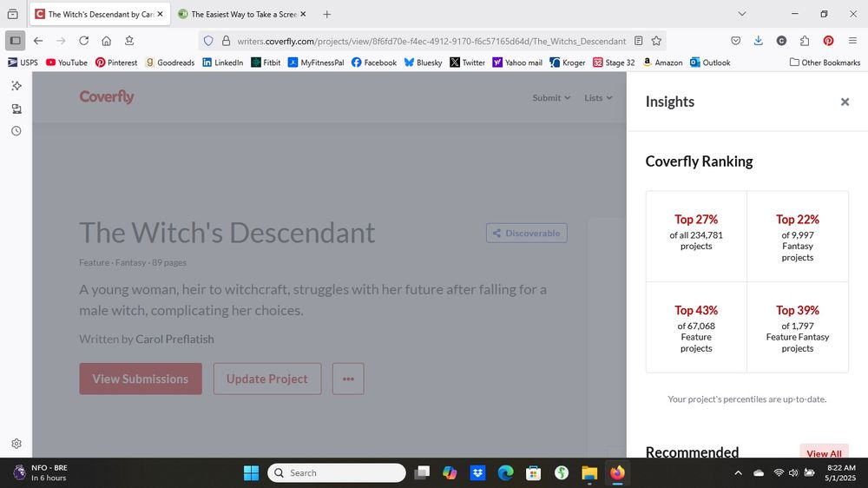Click View All next to Recommended
868x488 pixels.
click(x=824, y=453)
